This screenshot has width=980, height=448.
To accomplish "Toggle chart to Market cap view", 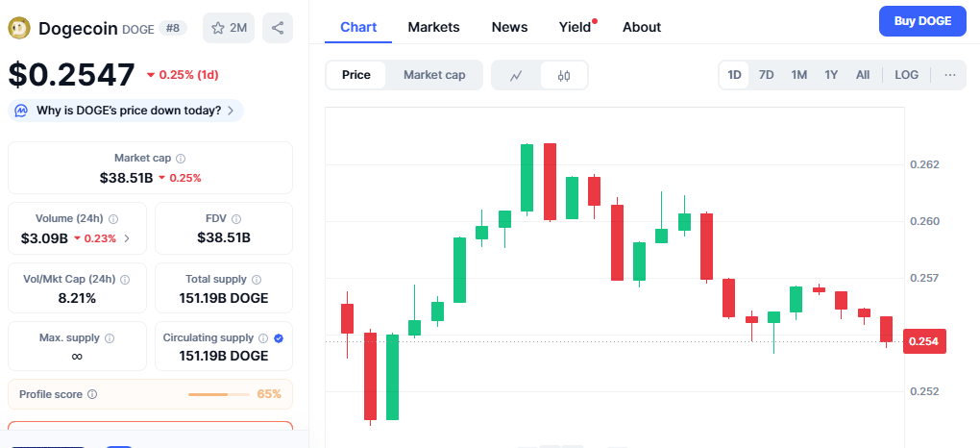I will (x=434, y=75).
